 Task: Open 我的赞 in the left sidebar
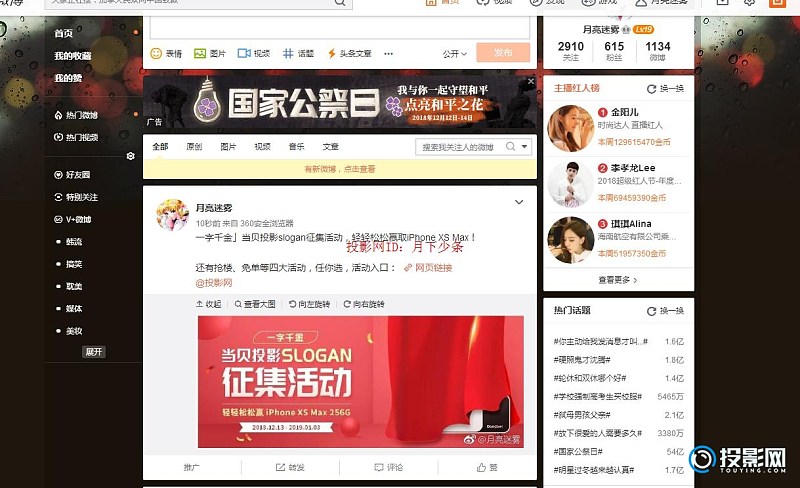click(68, 78)
